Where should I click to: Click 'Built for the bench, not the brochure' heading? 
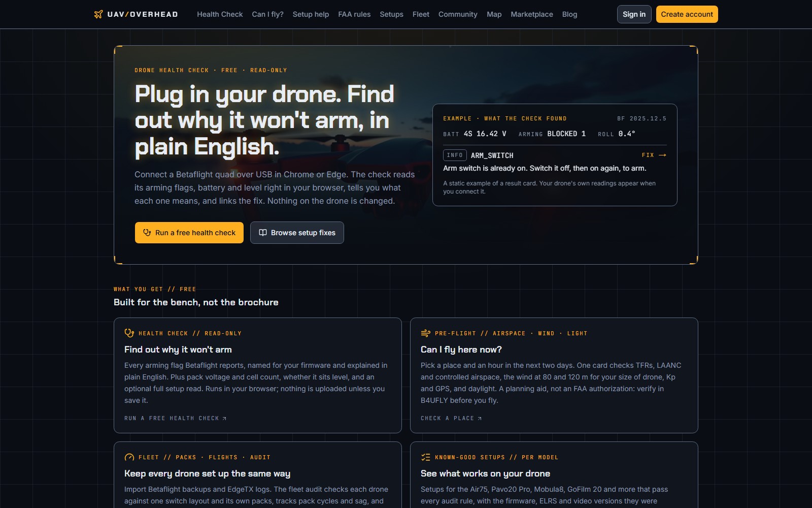pos(196,302)
